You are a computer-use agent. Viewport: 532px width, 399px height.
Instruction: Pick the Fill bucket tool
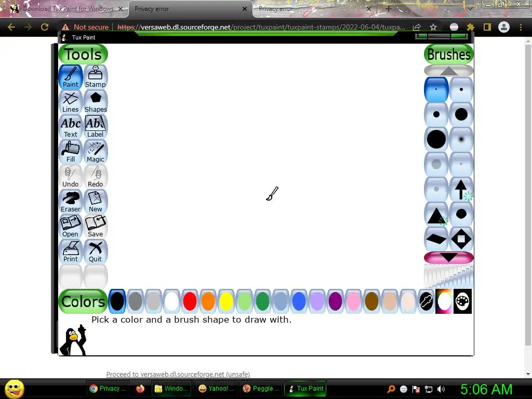click(x=71, y=152)
